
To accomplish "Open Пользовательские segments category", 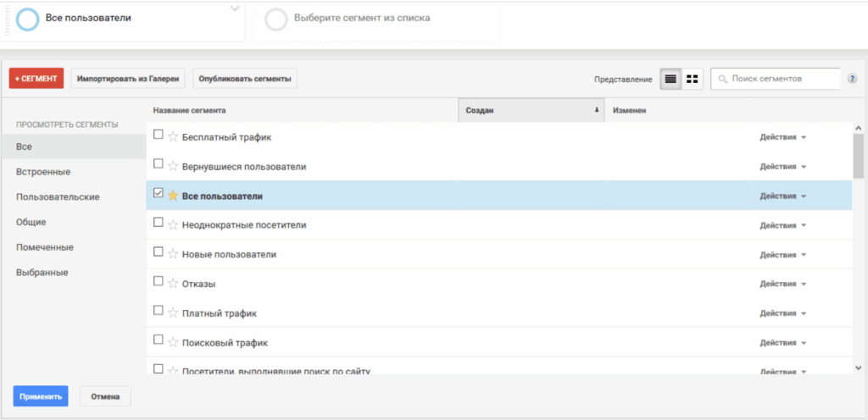I will point(58,196).
